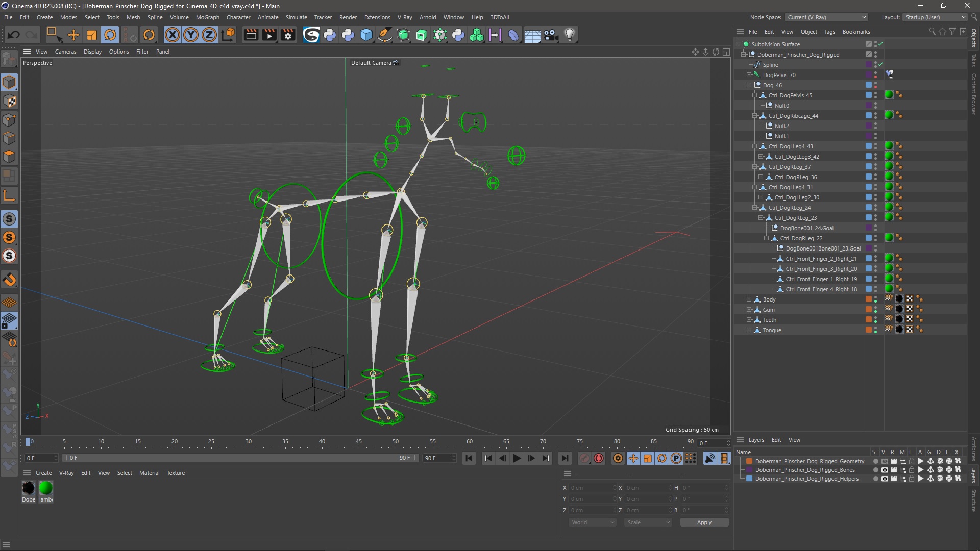This screenshot has width=980, height=551.
Task: Click the Apply button in coordinates
Action: [x=704, y=522]
